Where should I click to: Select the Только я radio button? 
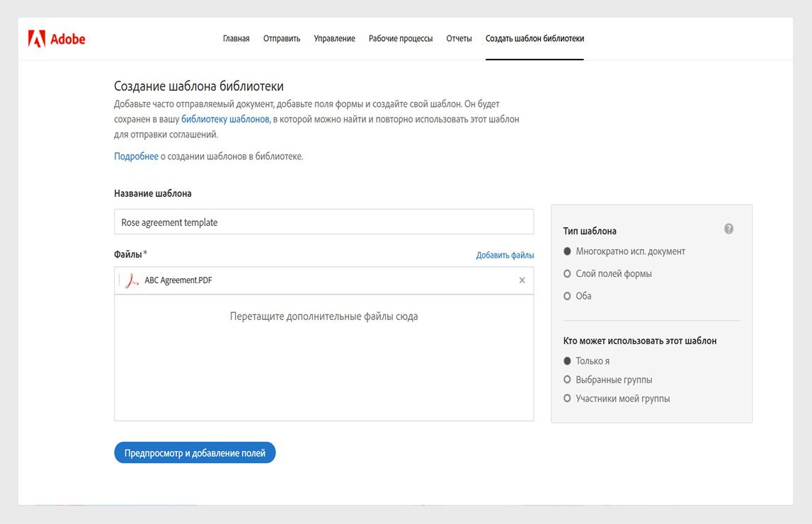567,361
